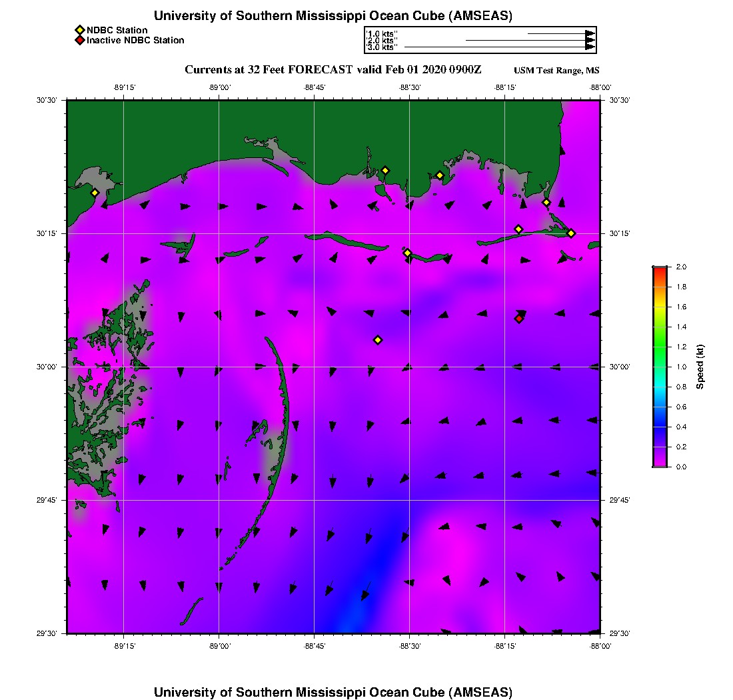The width and height of the screenshot is (733, 700).
Task: Click the '0.6' value on the color bar
Action: point(681,407)
